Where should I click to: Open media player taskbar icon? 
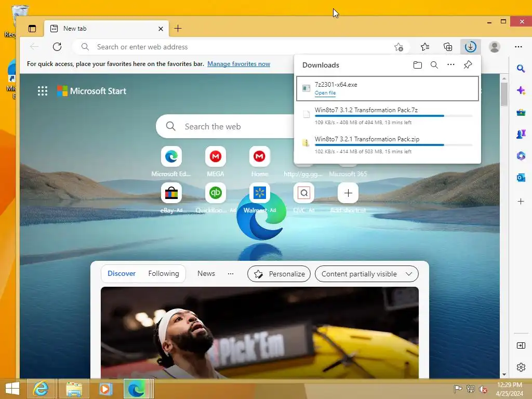[105, 389]
